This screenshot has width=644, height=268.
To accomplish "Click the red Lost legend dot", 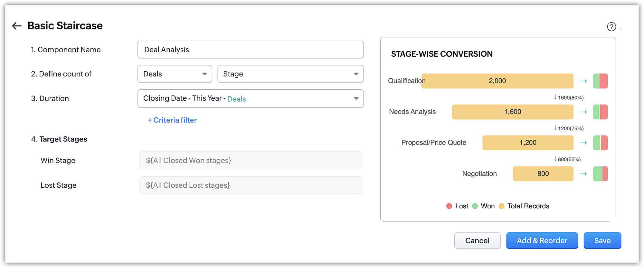I will click(x=449, y=206).
